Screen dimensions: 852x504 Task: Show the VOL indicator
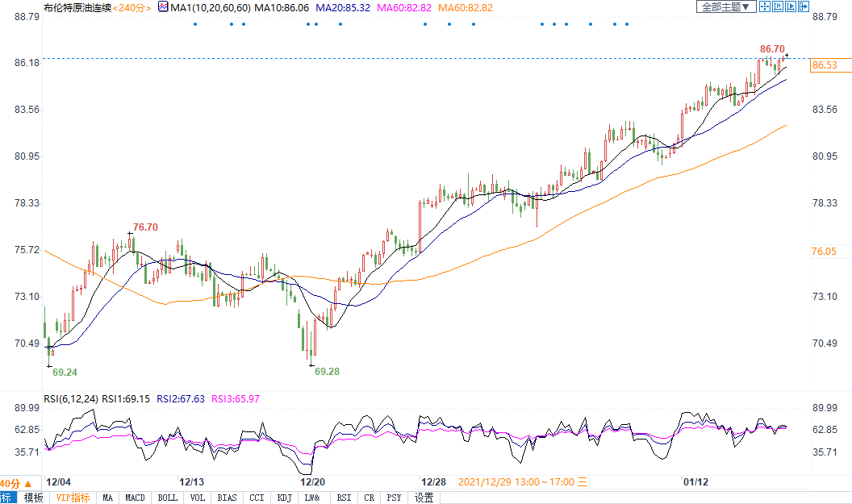tap(198, 498)
